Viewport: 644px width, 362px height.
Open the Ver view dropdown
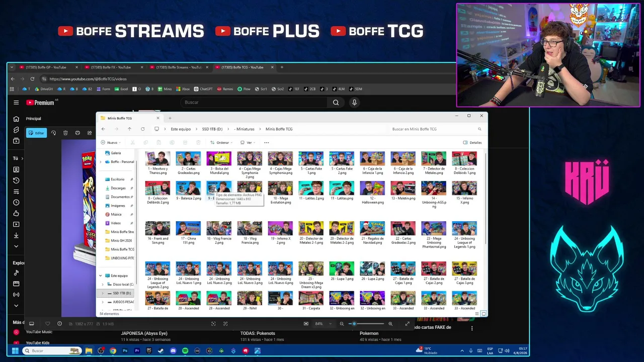(x=247, y=143)
